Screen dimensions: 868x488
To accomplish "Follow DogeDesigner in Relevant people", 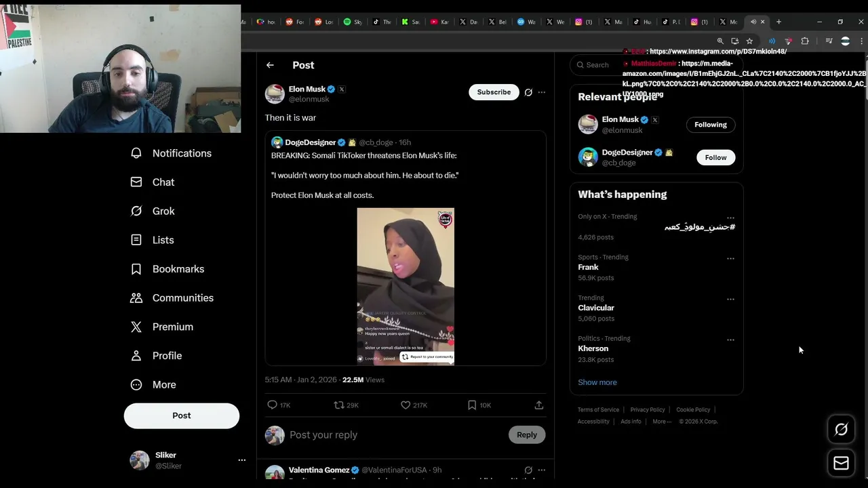I will point(715,157).
